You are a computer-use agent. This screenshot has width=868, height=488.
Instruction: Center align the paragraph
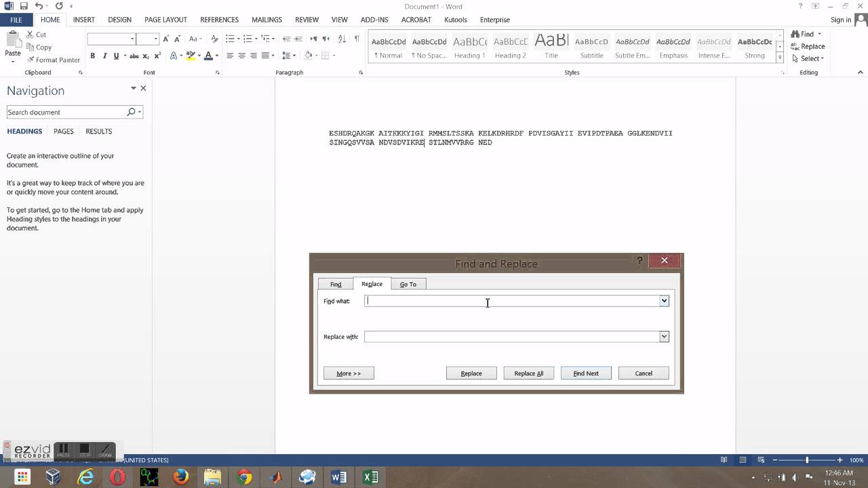coord(242,56)
